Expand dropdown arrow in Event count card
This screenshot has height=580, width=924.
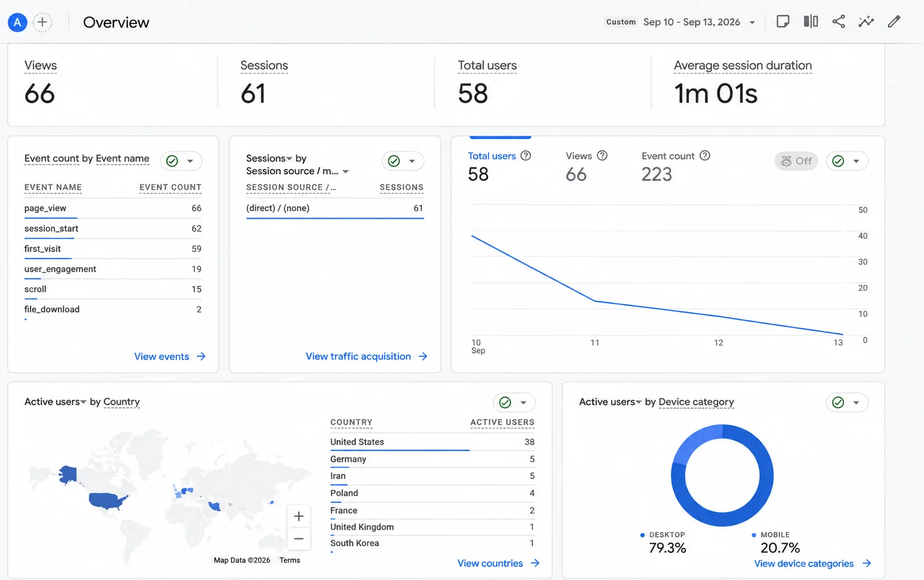coord(190,161)
